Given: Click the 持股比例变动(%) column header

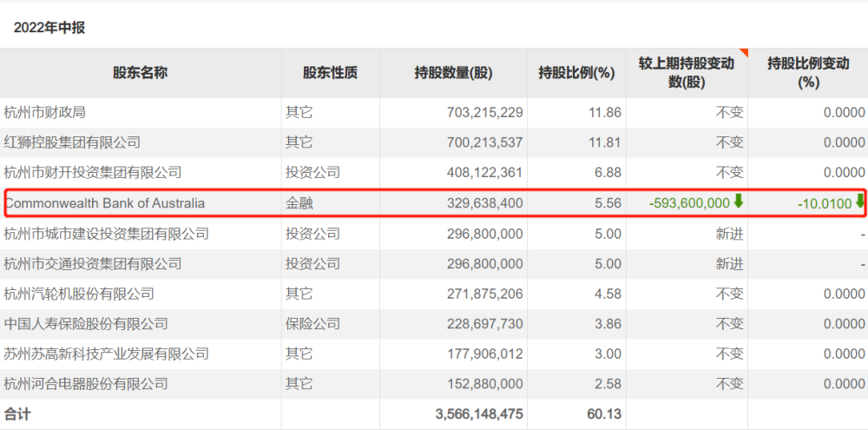Looking at the screenshot, I should tap(808, 73).
